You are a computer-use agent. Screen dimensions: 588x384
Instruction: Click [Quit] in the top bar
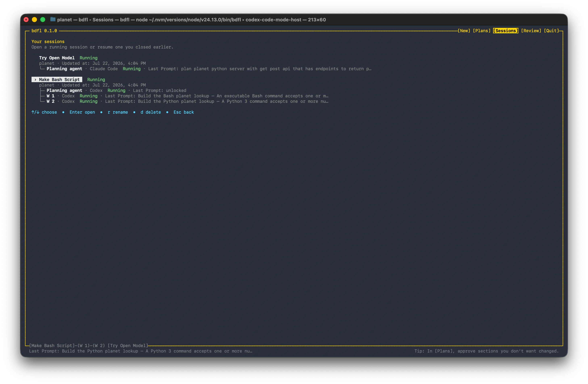click(x=551, y=31)
